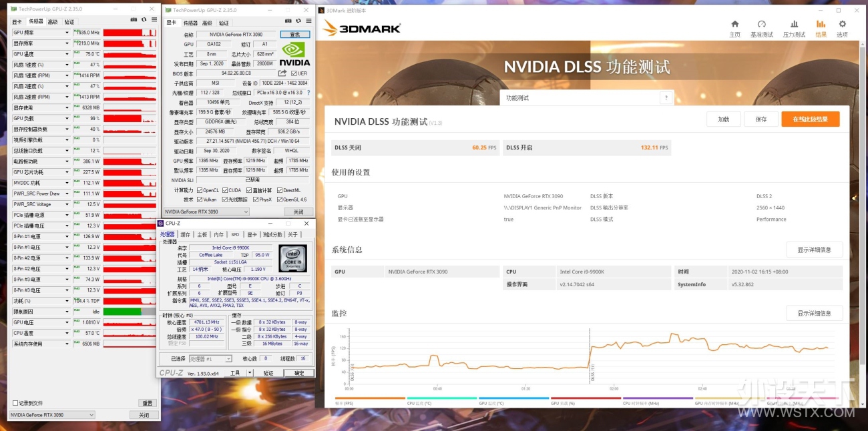Viewport: 868px width, 431px height.
Task: Open GPU selector dropdown in GPU-Z graphics card window
Action: 206,211
